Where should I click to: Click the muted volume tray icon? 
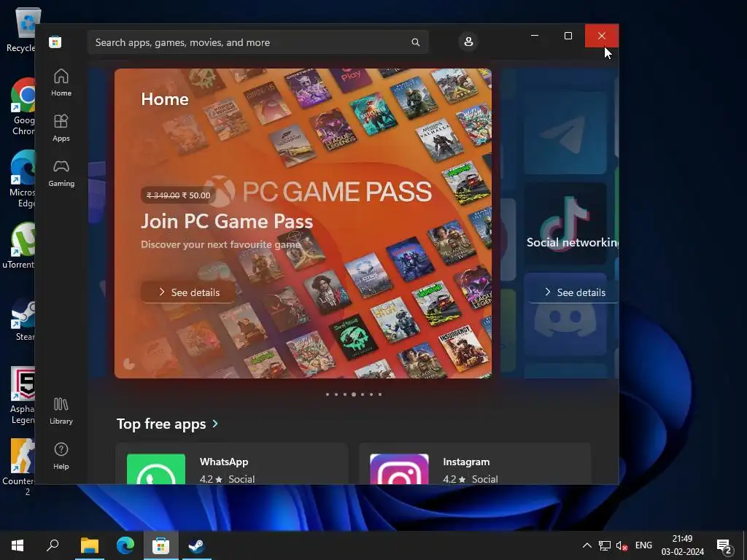622,545
